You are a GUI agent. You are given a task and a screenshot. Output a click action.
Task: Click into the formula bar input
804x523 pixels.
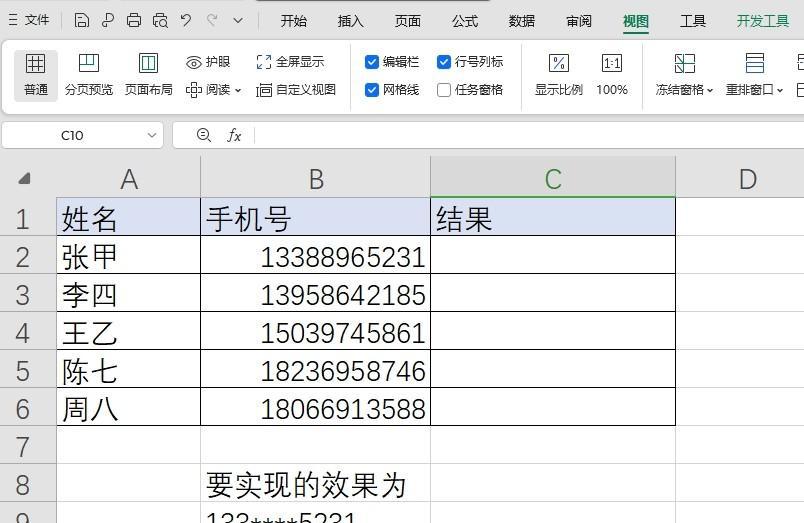pos(529,135)
